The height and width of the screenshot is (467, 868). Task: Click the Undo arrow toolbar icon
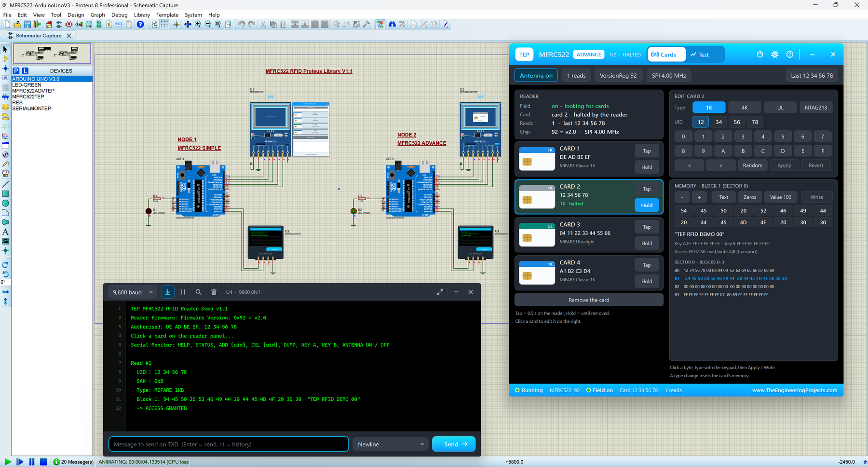click(241, 24)
